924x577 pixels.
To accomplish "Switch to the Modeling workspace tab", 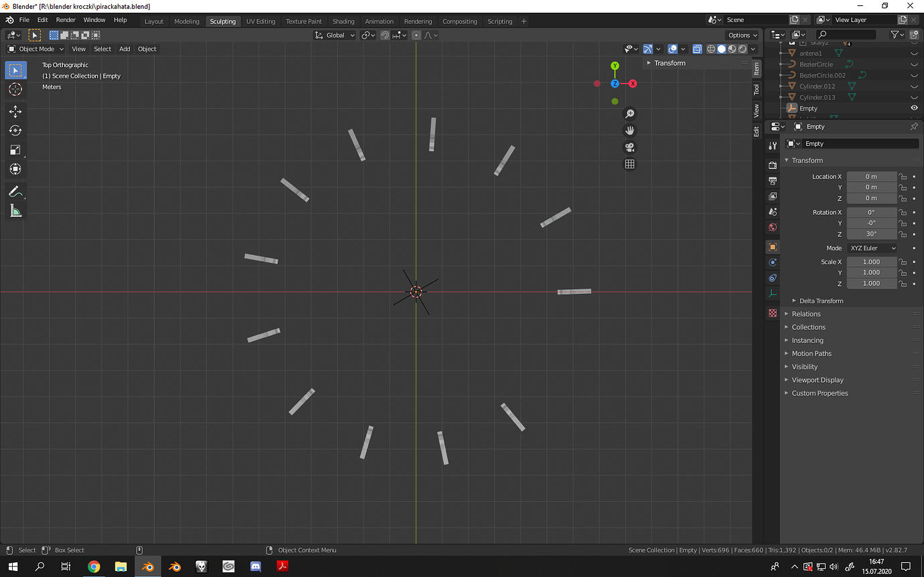I will click(x=187, y=21).
